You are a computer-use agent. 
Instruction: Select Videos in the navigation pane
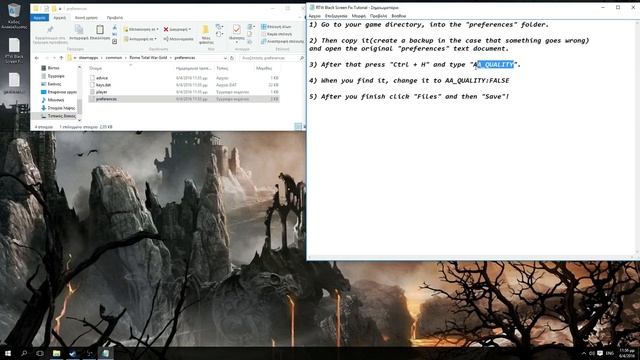click(53, 68)
